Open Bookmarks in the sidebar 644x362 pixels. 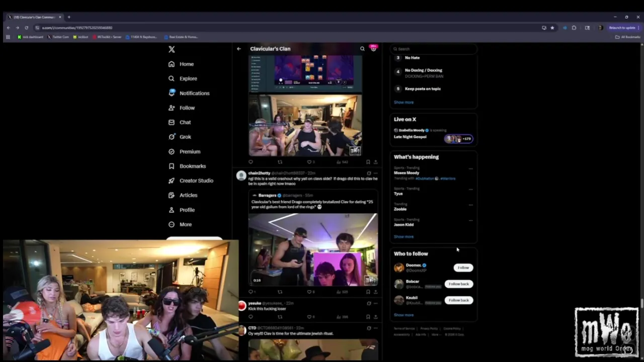[x=187, y=166]
